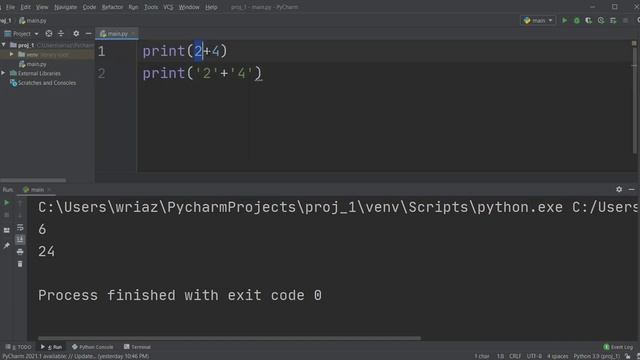Click the stop button in the top toolbar
This screenshot has height=360, width=640.
[x=625, y=20]
